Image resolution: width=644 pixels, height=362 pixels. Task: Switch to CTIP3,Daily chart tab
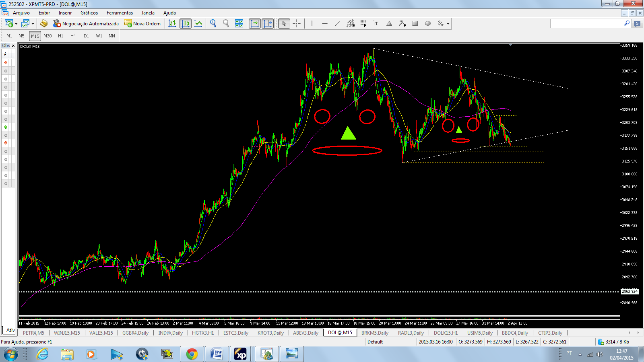[550, 333]
